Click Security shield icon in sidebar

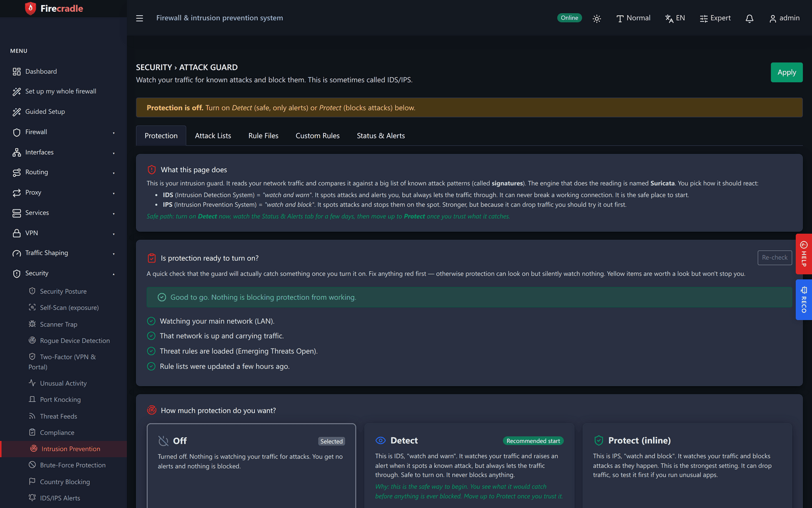(x=17, y=273)
